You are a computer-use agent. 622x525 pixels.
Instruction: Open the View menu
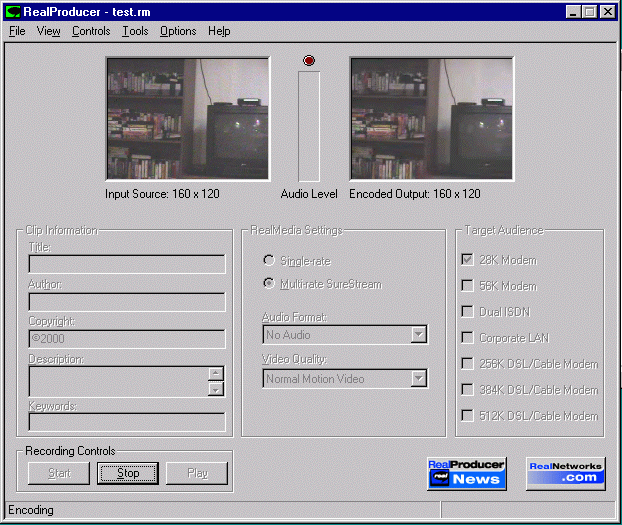pyautogui.click(x=48, y=31)
